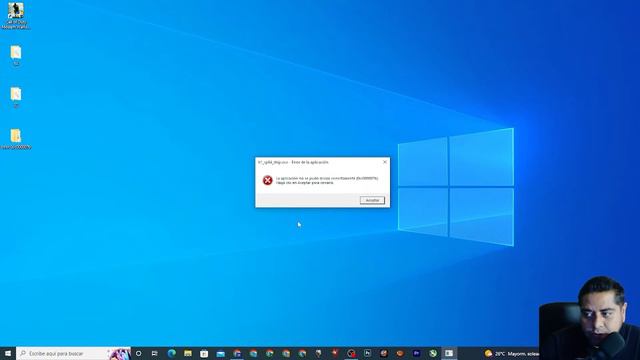Open Adobe Premiere Pro taskbar icon
The height and width of the screenshot is (360, 640).
(x=416, y=353)
